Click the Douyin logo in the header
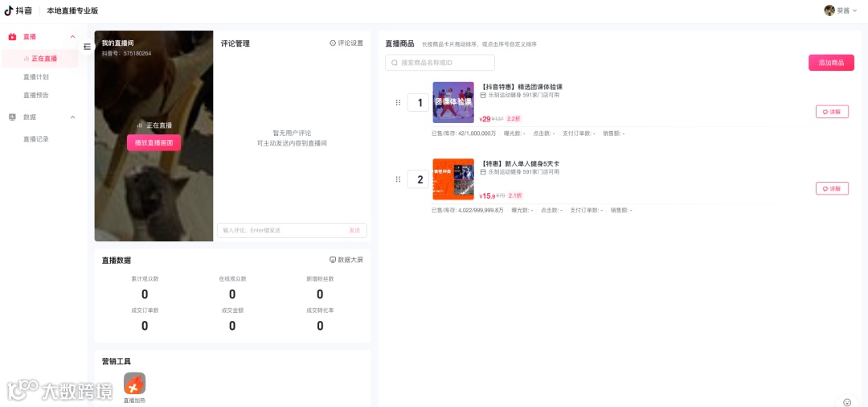This screenshot has width=868, height=407. coord(18,10)
